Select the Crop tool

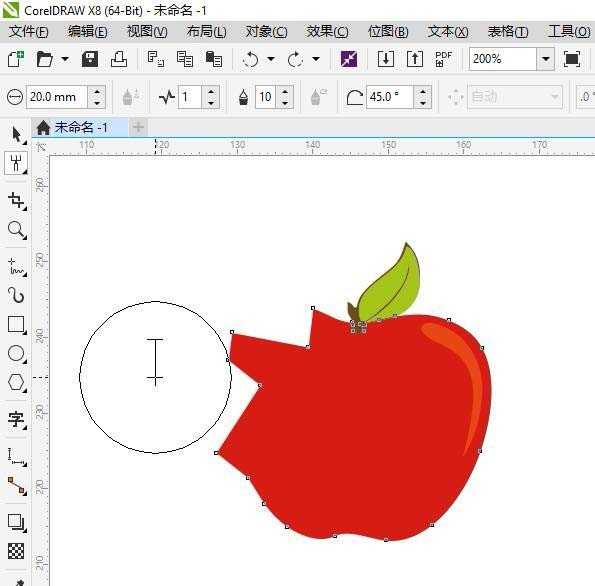(x=17, y=201)
